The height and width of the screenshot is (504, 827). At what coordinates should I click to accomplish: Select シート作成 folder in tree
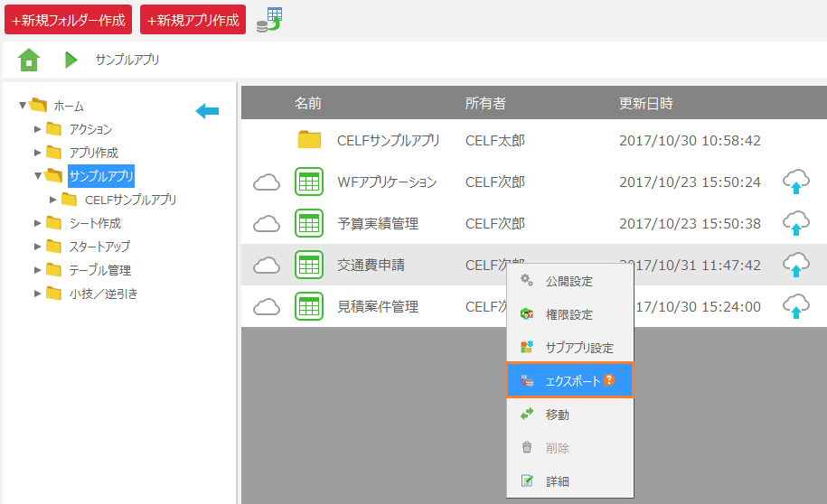[x=95, y=223]
